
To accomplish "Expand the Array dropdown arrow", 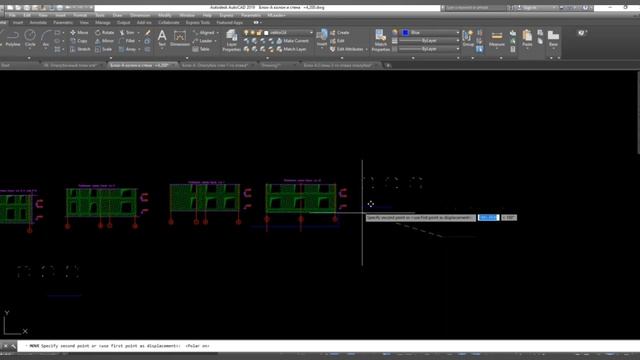I will coord(139,49).
